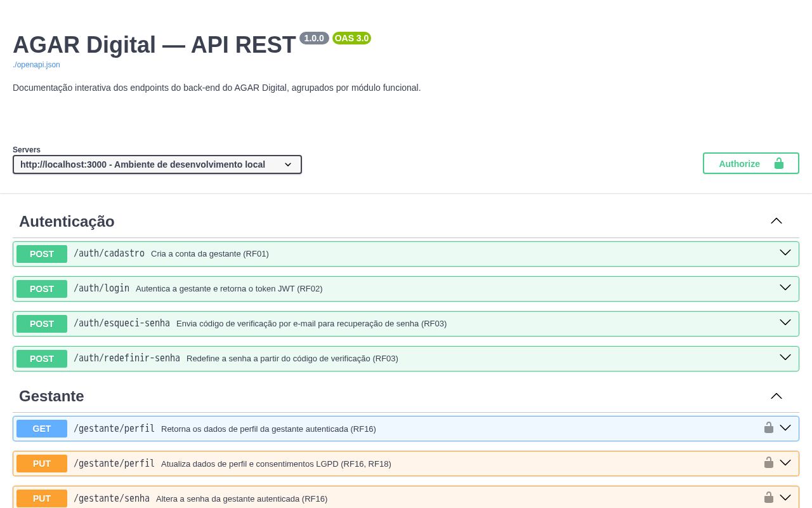The width and height of the screenshot is (812, 508).
Task: Click the POST method badge for /auth/login
Action: click(42, 288)
